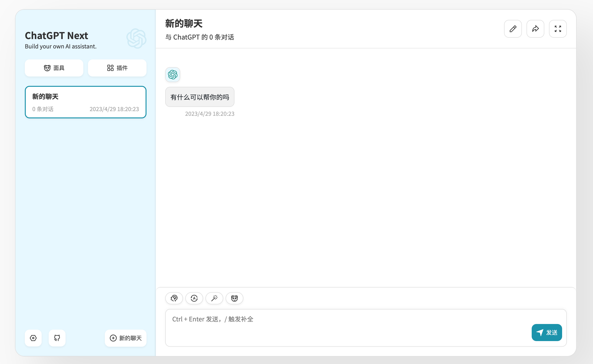Open the GitHub repository icon in sidebar
593x364 pixels.
tap(57, 338)
